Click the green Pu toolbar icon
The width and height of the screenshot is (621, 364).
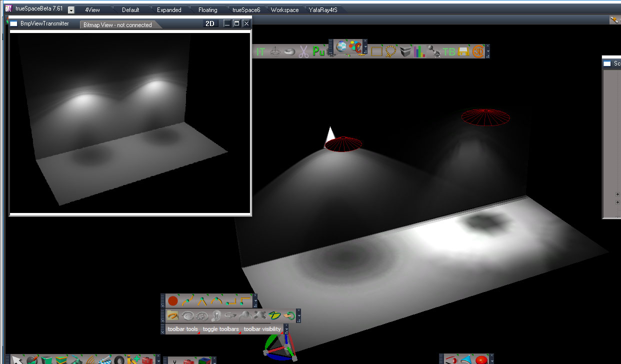(318, 51)
